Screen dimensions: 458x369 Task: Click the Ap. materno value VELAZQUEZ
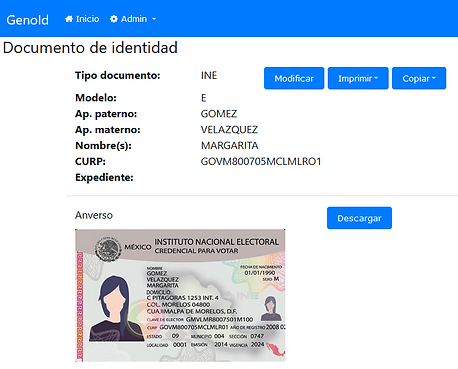click(229, 130)
